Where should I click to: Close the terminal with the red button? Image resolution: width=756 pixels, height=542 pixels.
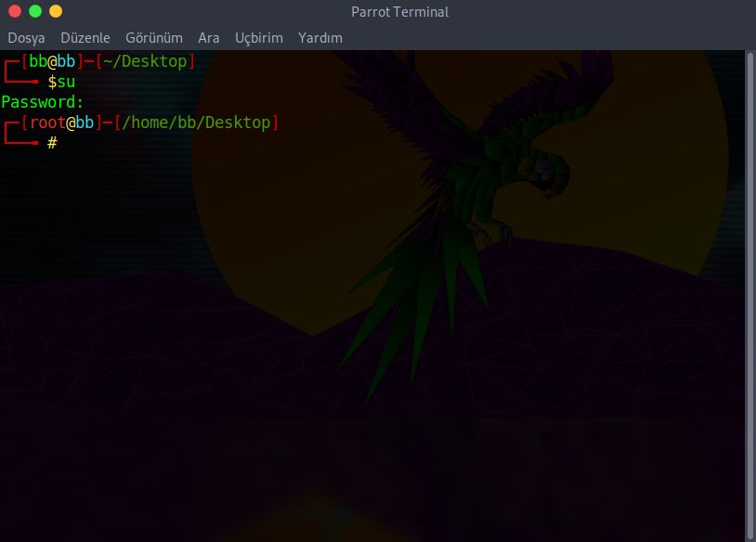click(x=15, y=11)
